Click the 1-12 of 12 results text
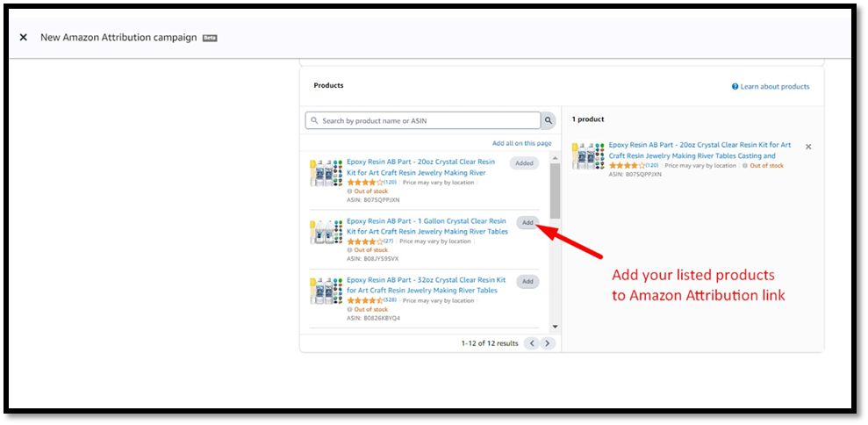This screenshot has height=425, width=868. click(490, 343)
